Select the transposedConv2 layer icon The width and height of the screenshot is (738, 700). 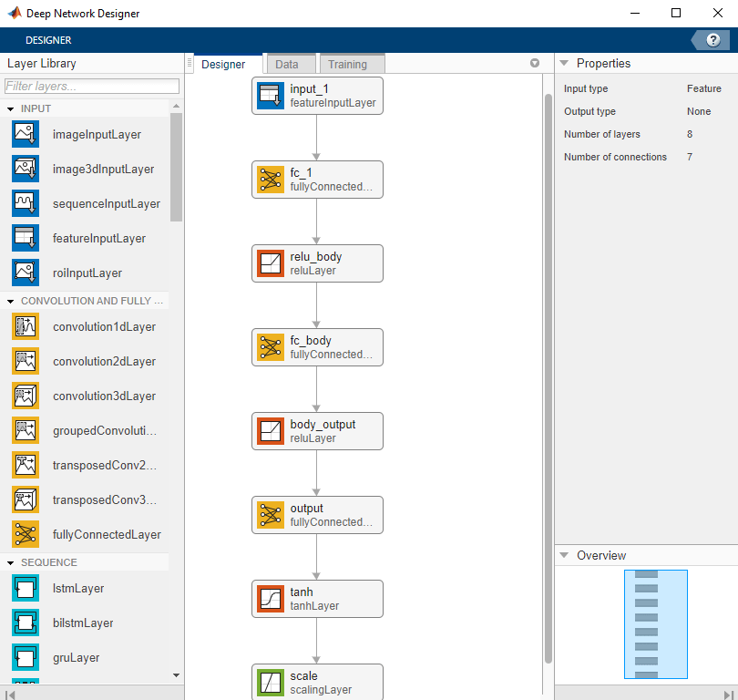click(26, 465)
